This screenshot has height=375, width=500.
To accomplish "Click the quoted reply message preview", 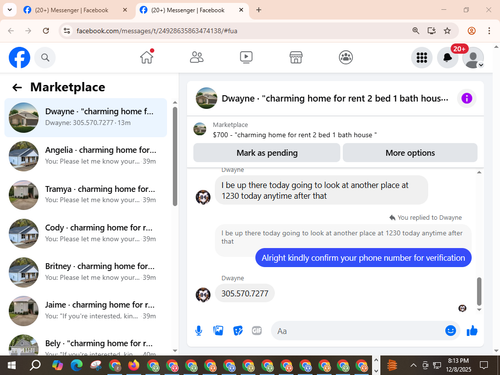I will point(342,237).
